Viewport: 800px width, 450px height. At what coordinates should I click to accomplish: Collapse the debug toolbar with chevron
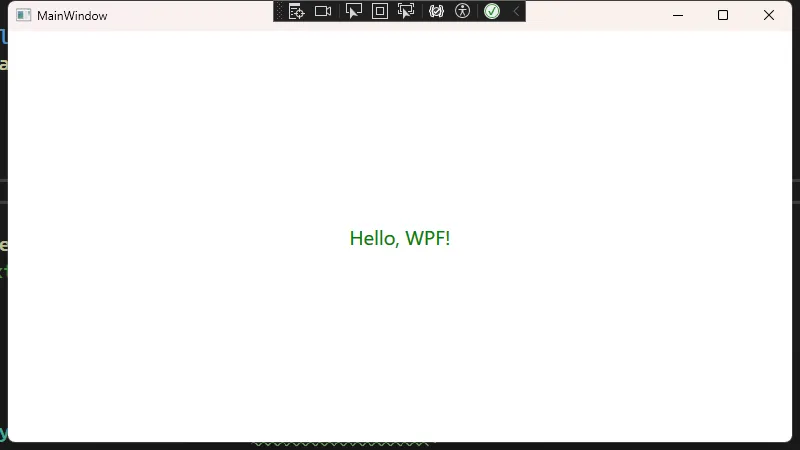tap(516, 12)
